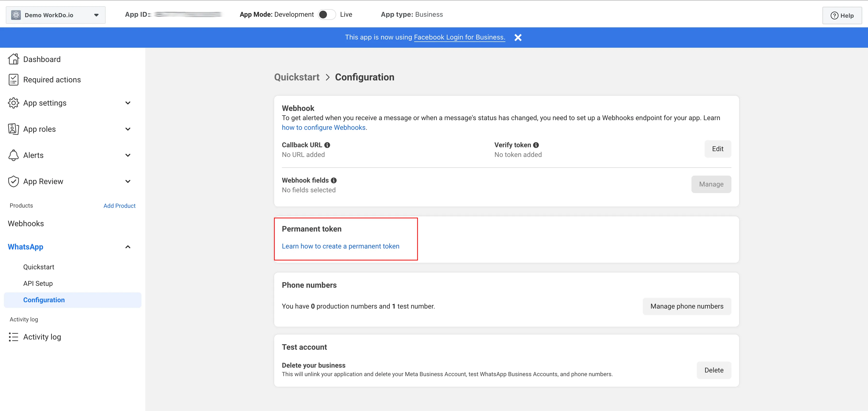Click the Alerts bell icon
868x411 pixels.
[x=14, y=155]
